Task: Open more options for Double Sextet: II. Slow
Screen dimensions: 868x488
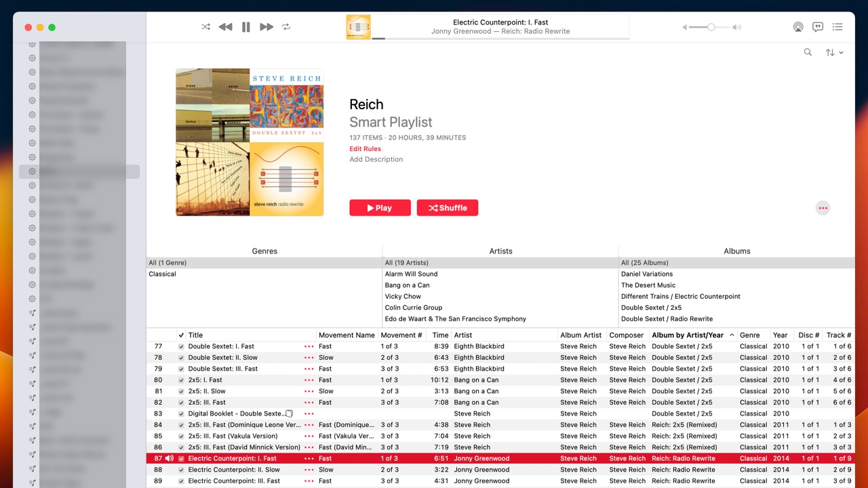Action: 309,357
